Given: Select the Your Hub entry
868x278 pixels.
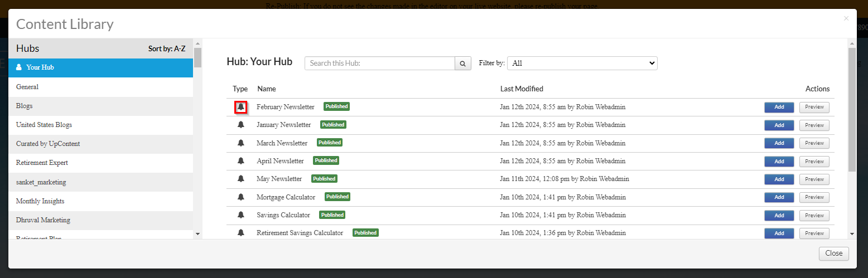Looking at the screenshot, I should coord(100,67).
